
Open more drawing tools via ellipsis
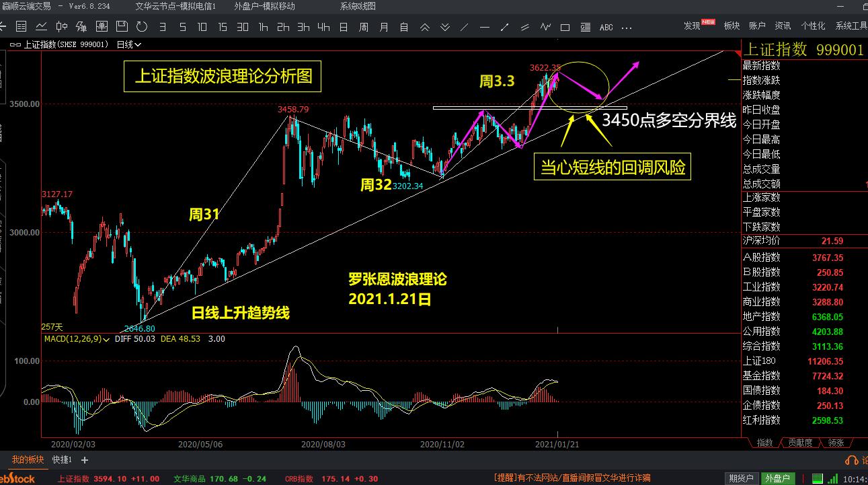click(627, 27)
